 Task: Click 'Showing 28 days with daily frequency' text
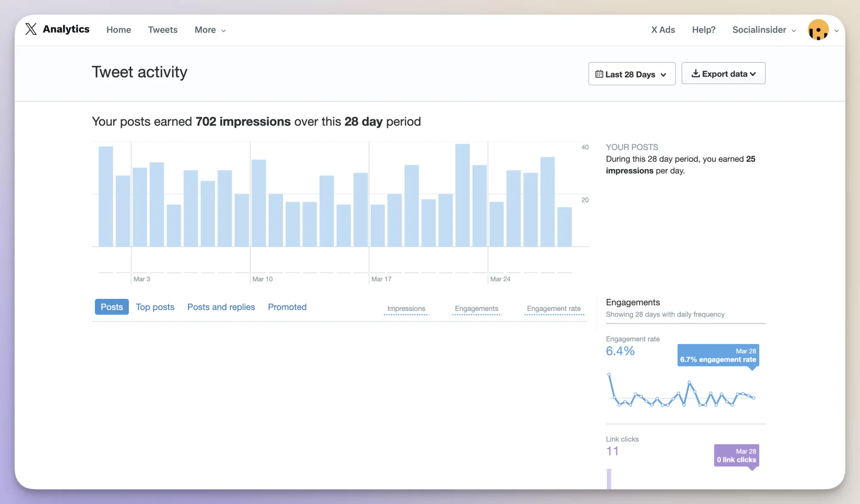665,314
